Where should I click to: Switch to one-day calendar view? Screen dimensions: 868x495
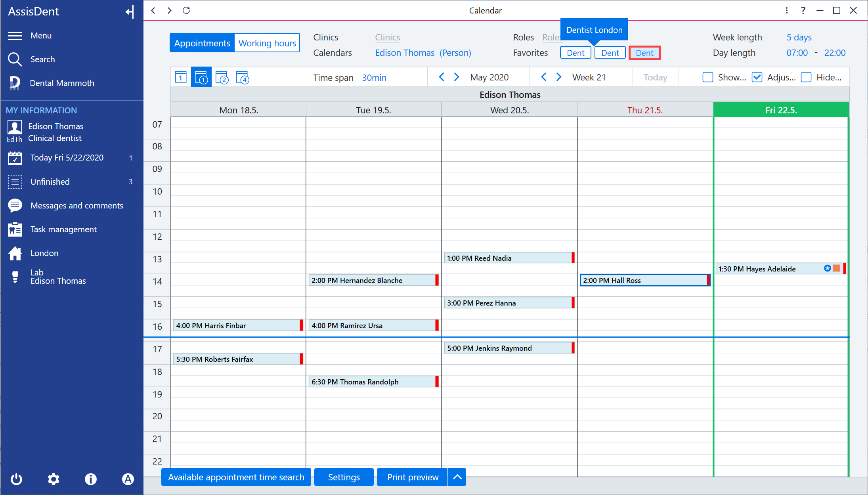pyautogui.click(x=181, y=77)
